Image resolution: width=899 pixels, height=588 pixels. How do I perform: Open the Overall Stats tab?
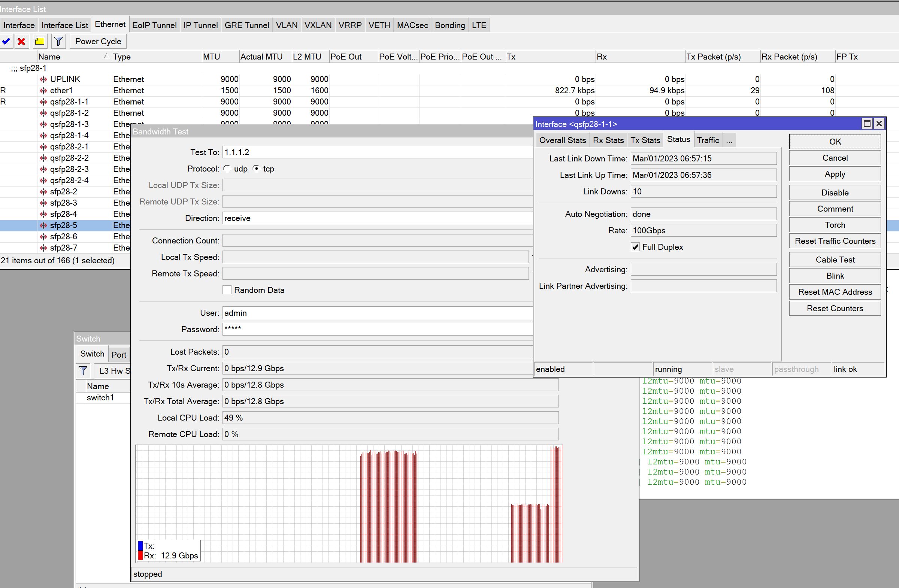562,140
